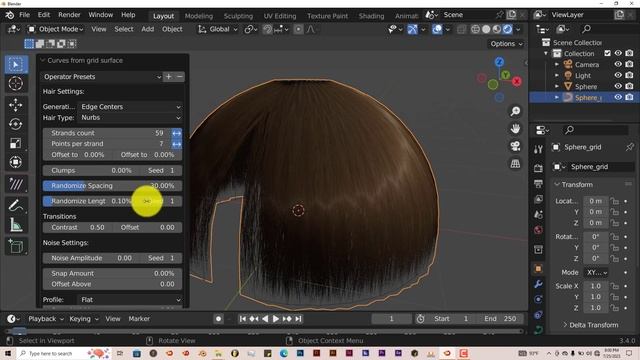Open the Render menu
This screenshot has height=360, width=640.
[x=69, y=15]
